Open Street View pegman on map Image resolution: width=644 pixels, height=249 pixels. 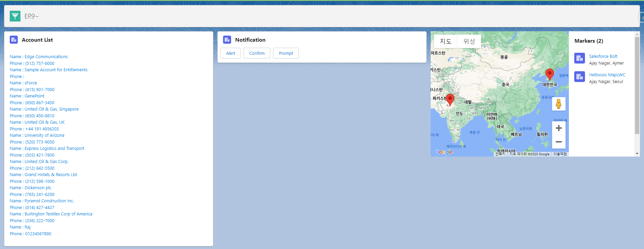[559, 104]
